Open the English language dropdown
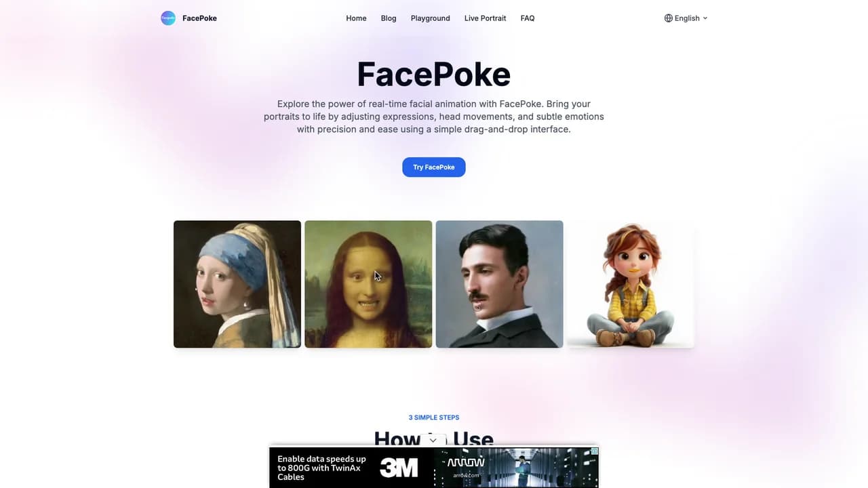The height and width of the screenshot is (488, 868). [x=686, y=18]
